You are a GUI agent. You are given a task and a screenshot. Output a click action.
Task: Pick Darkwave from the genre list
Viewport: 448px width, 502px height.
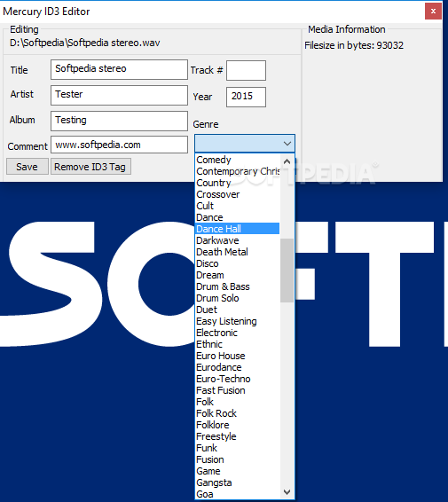238,240
